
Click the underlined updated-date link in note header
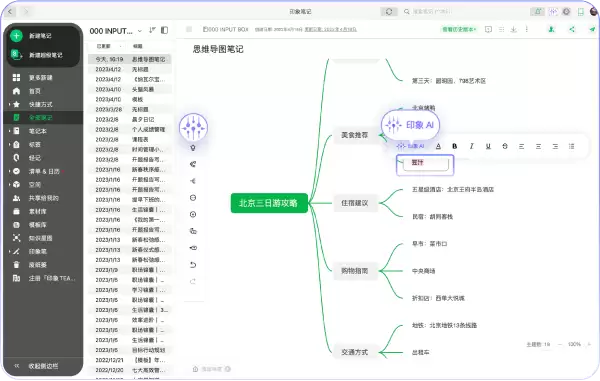click(331, 29)
